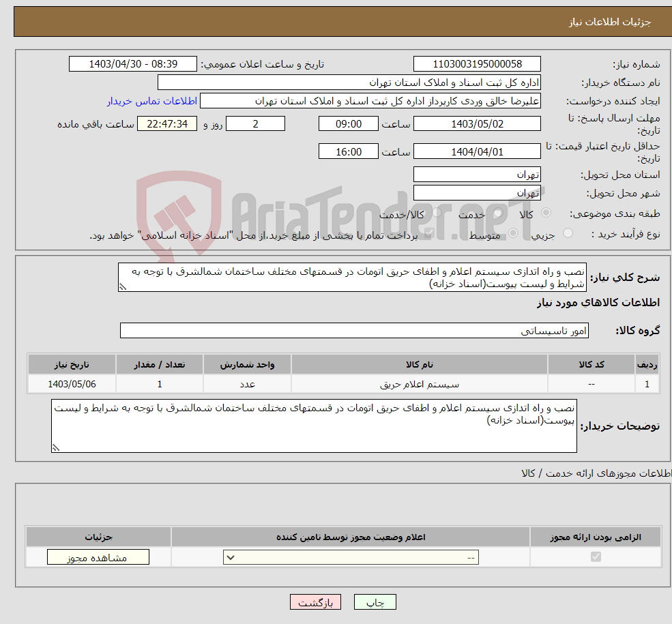Toggle the الزامی بودن ارائه مجوز checkbox
Screen dimensions: 672x624
(596, 556)
